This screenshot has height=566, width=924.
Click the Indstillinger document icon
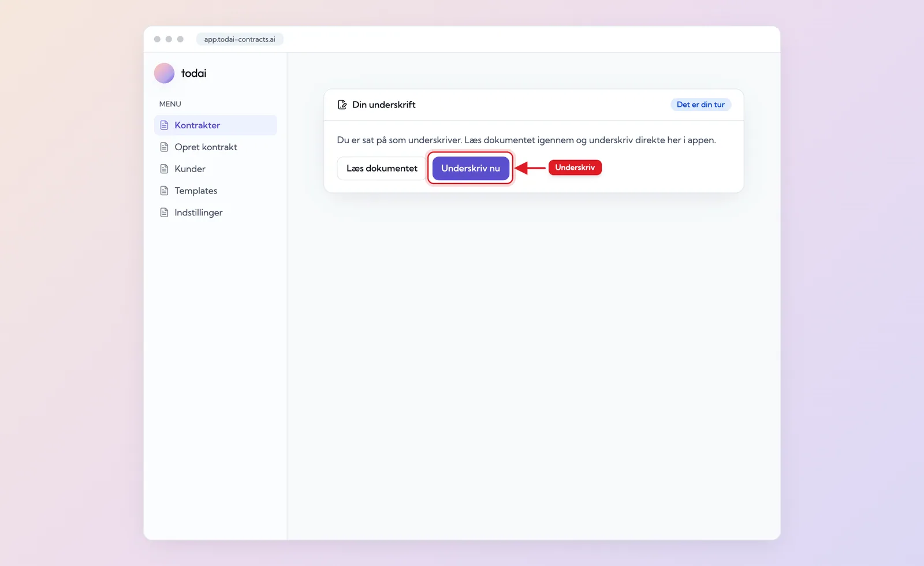tap(165, 213)
